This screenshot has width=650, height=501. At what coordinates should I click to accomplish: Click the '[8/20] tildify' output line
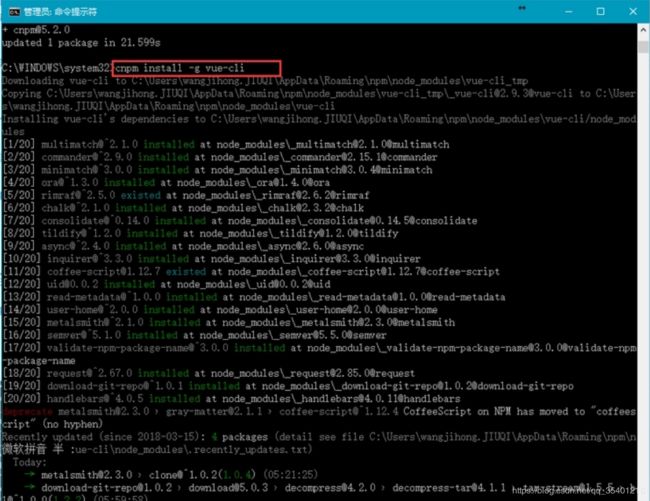point(201,234)
